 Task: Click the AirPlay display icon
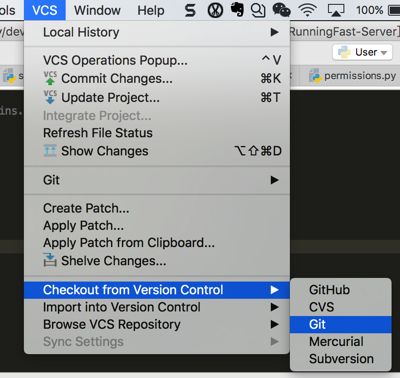pyautogui.click(x=336, y=10)
